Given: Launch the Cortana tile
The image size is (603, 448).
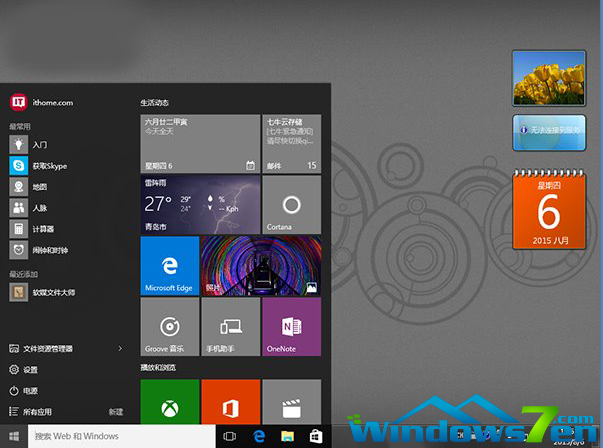Looking at the screenshot, I should 292,205.
